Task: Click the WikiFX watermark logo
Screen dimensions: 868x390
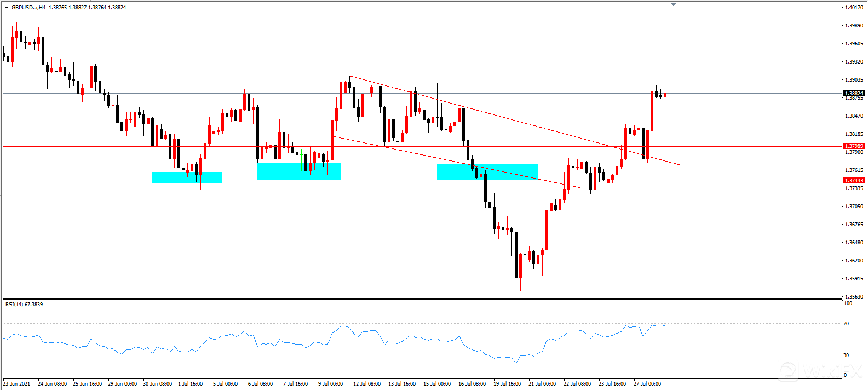Action: tap(820, 371)
